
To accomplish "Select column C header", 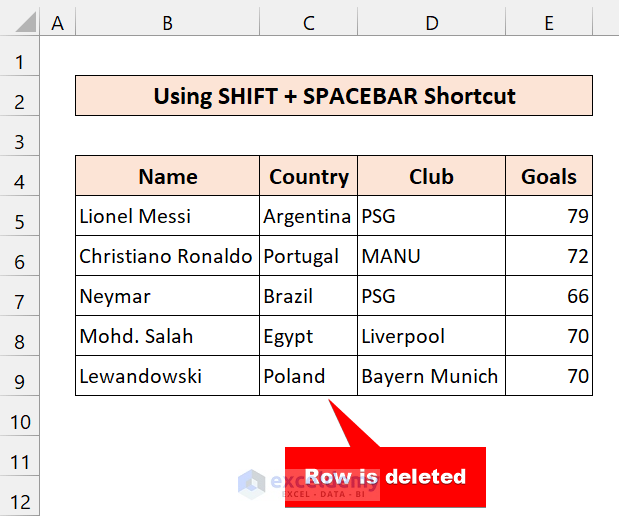I will tap(308, 23).
